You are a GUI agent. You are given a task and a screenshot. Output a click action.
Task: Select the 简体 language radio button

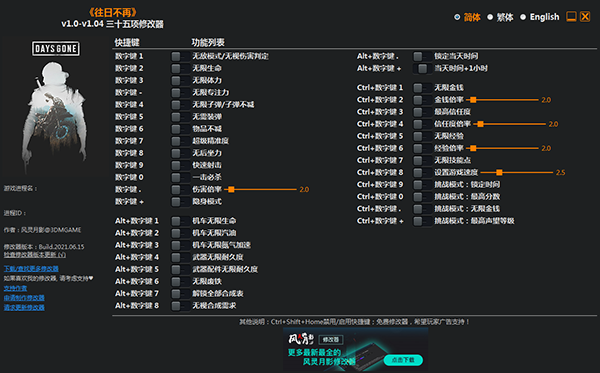[x=457, y=17]
